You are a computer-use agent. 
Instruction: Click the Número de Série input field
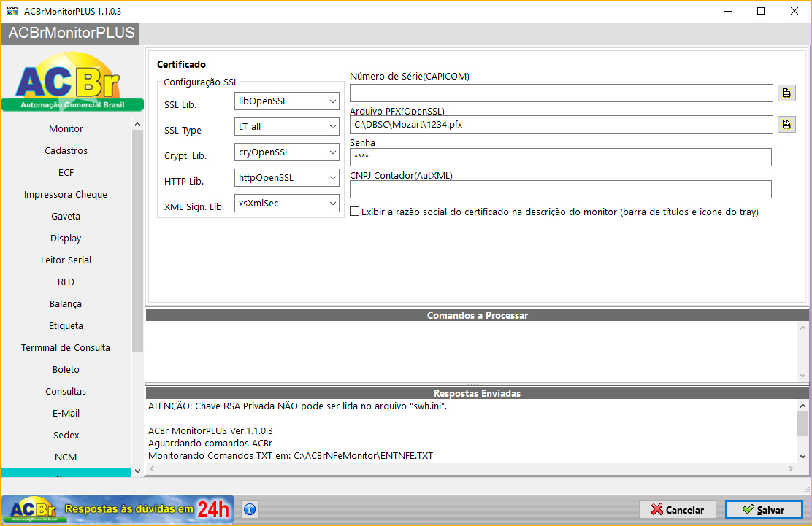click(562, 93)
